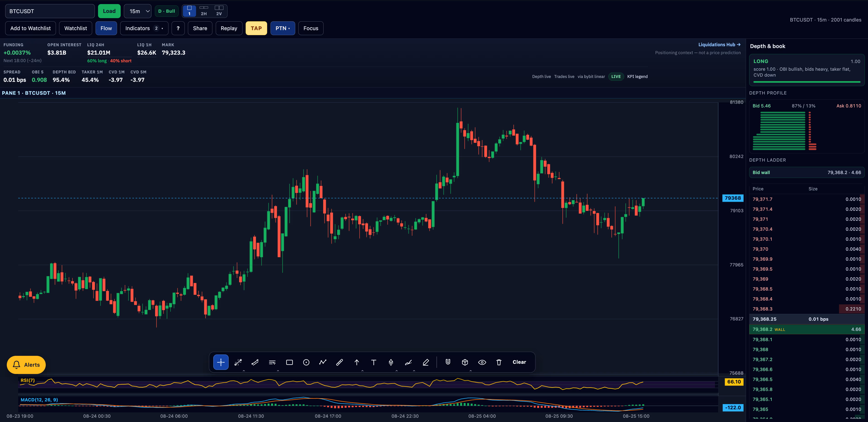
Task: Toggle drawings visibility with eye icon
Action: tap(482, 362)
